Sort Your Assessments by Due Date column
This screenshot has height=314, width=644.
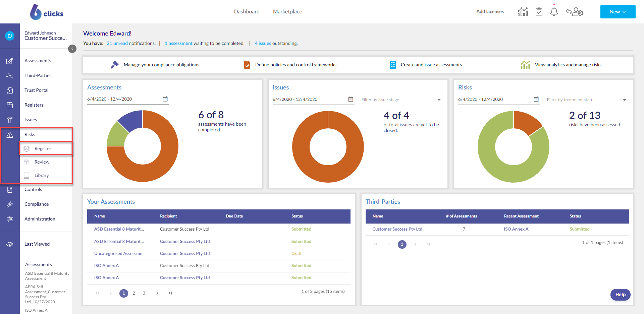coord(234,216)
